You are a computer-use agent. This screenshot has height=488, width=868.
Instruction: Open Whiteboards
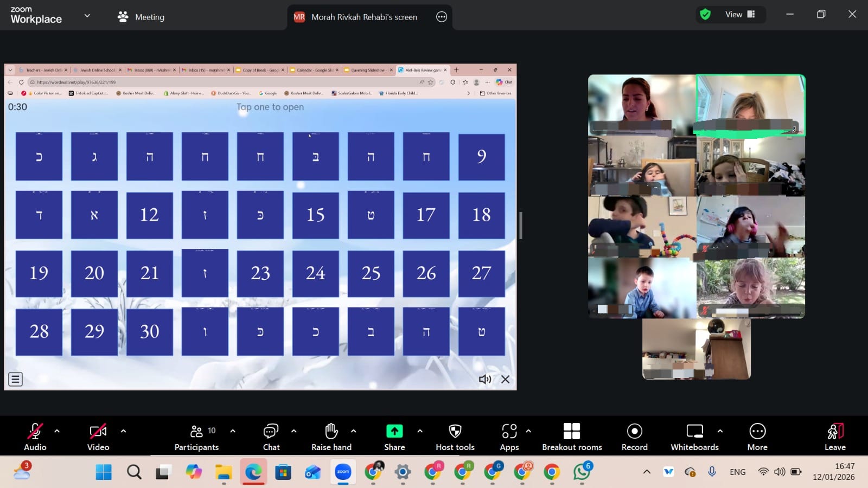694,432
